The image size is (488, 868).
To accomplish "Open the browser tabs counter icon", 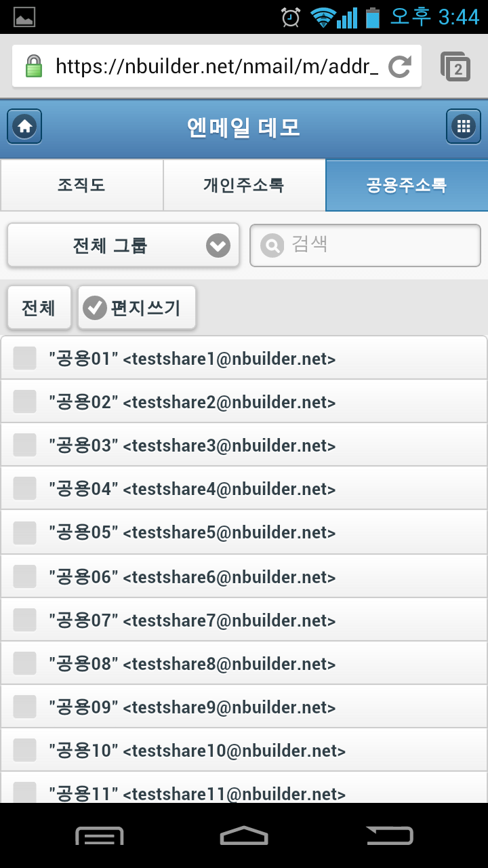I will point(455,66).
